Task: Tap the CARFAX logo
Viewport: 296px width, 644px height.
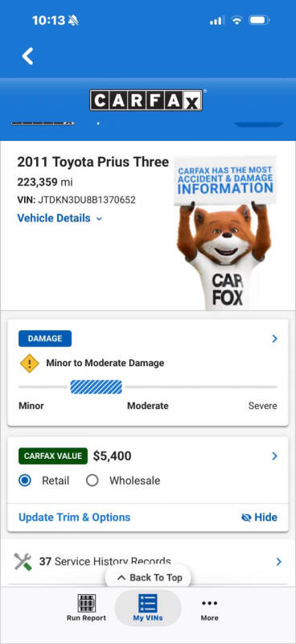Action: pyautogui.click(x=146, y=100)
